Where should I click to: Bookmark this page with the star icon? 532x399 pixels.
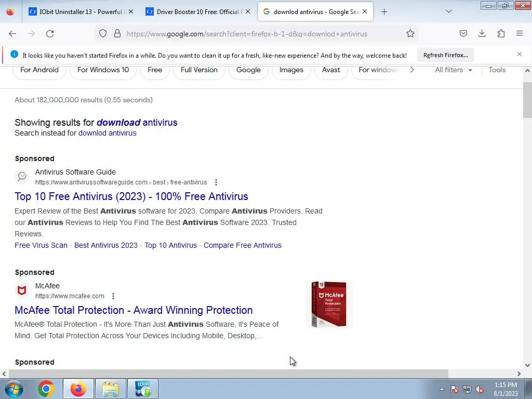click(410, 34)
